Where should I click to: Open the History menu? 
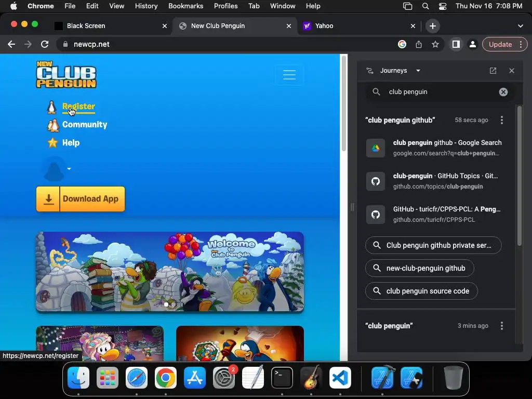pos(146,6)
